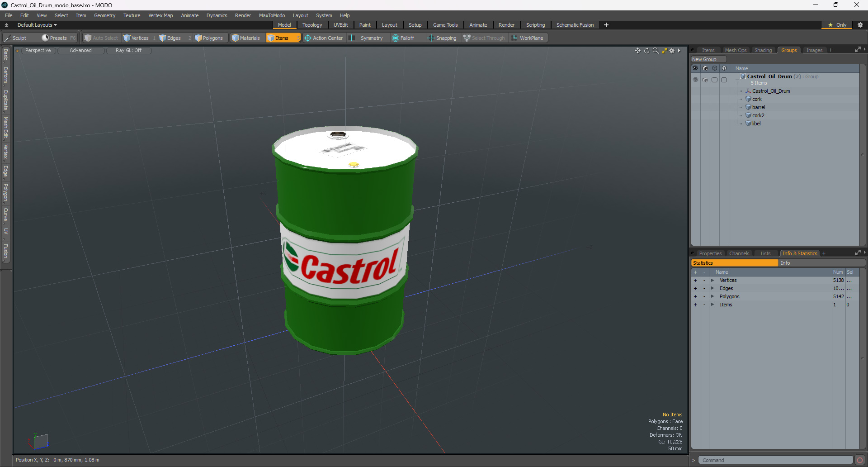
Task: Click the home icon left of Default Layouts
Action: point(6,25)
